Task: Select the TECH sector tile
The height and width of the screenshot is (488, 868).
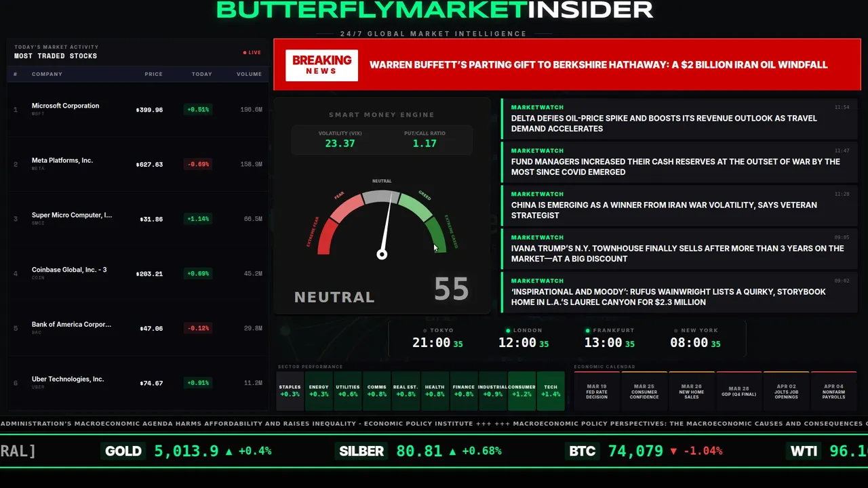Action: click(x=551, y=391)
